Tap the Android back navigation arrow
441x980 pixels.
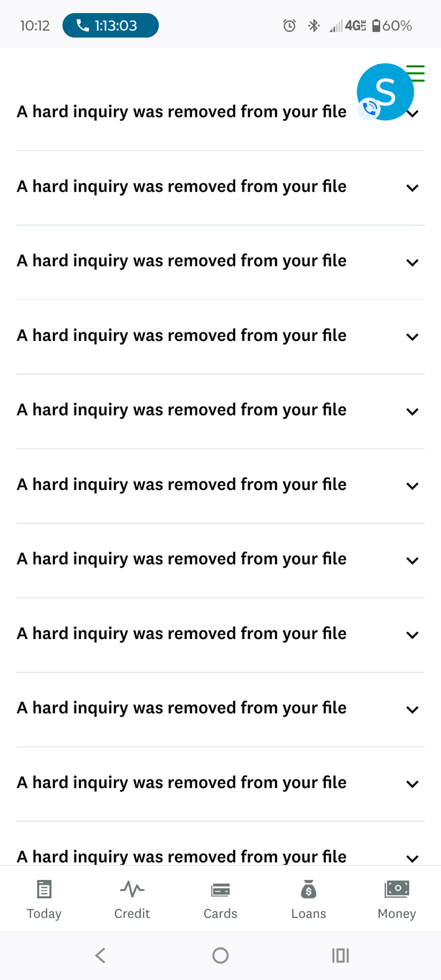pyautogui.click(x=100, y=955)
